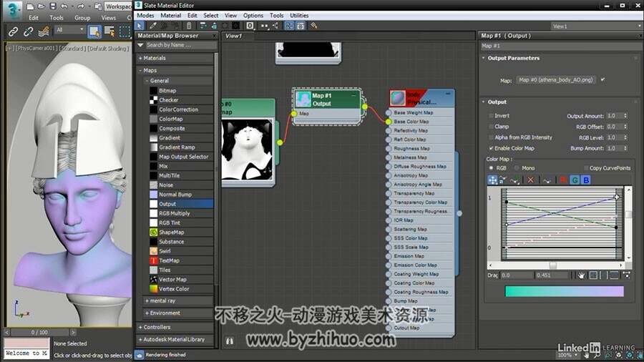Expand the Autodesk Material Library group
The height and width of the screenshot is (362, 644).
point(140,340)
